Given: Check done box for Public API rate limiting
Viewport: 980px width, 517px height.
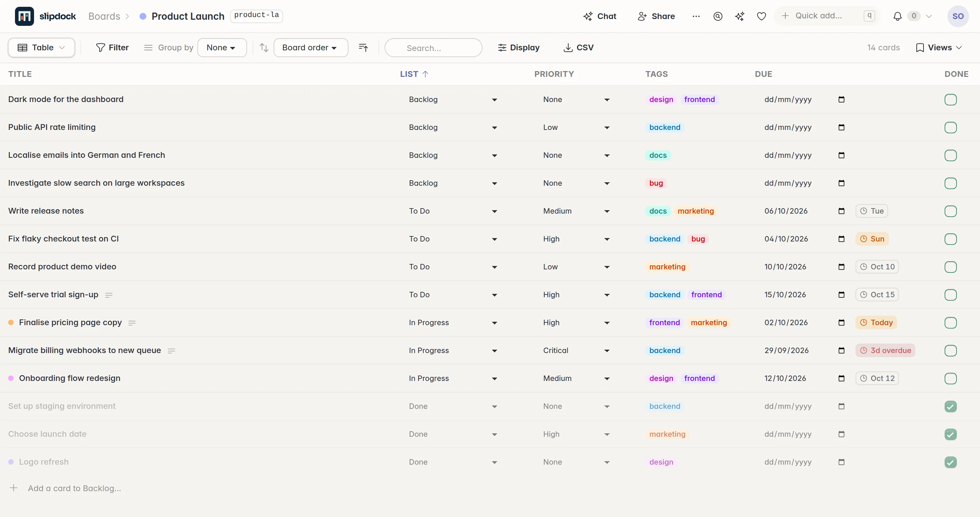Looking at the screenshot, I should tap(950, 127).
